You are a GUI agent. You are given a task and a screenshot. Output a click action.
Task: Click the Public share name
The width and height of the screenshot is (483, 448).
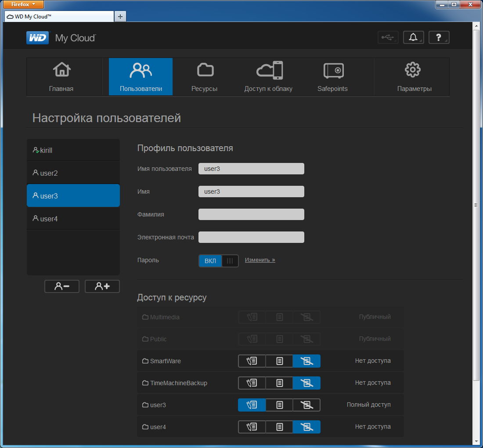159,339
